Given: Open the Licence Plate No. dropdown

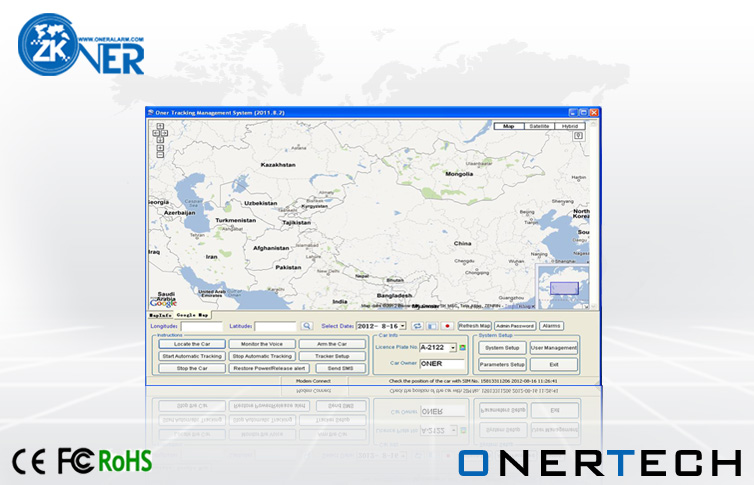Looking at the screenshot, I should point(453,348).
